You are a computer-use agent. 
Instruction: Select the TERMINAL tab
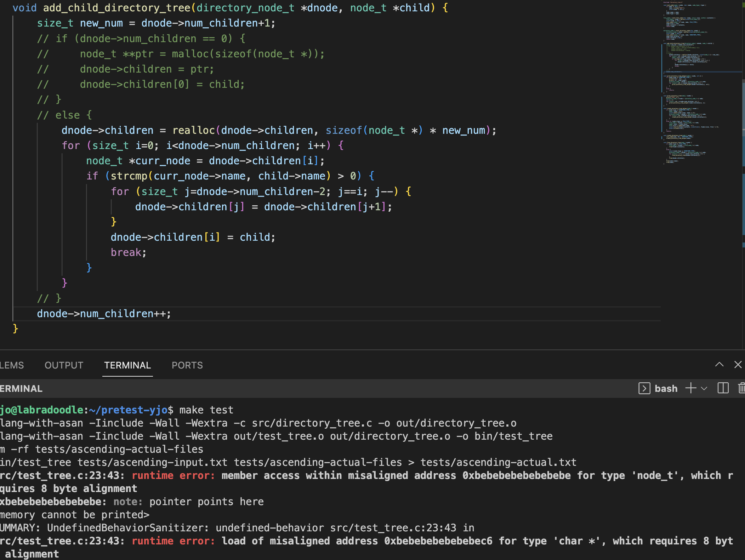click(127, 365)
